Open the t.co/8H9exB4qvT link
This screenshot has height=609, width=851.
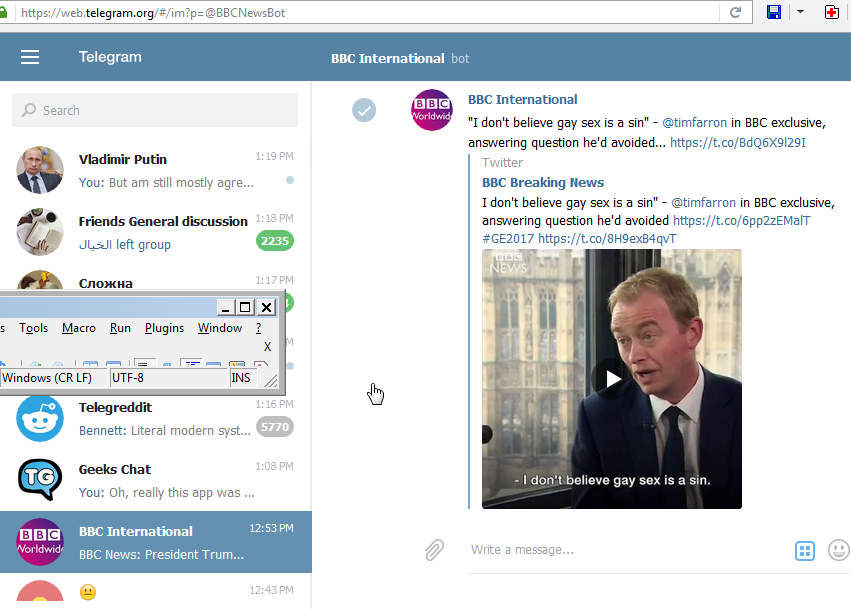click(x=607, y=239)
